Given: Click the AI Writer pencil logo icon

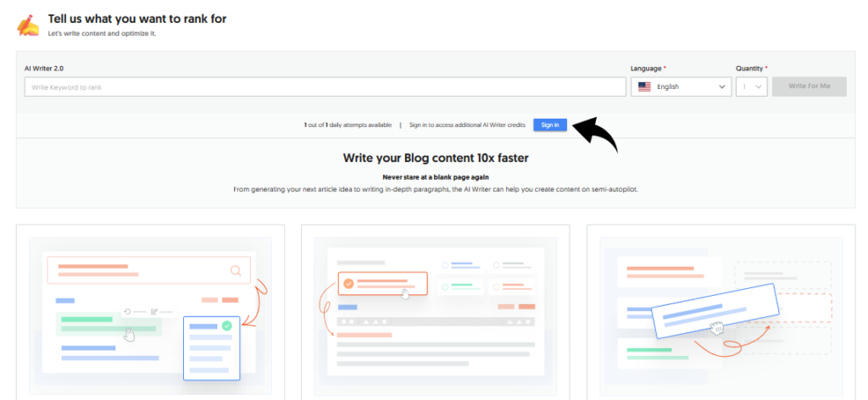Looking at the screenshot, I should [x=28, y=25].
